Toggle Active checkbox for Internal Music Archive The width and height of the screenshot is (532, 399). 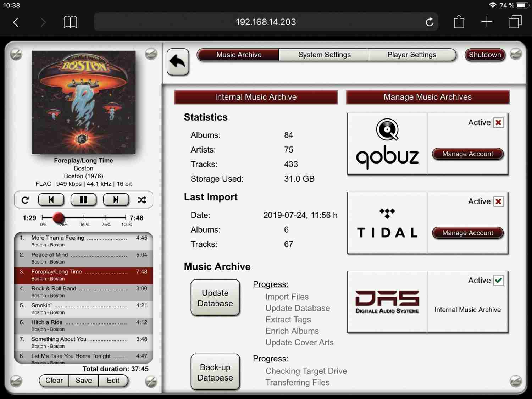pyautogui.click(x=498, y=281)
